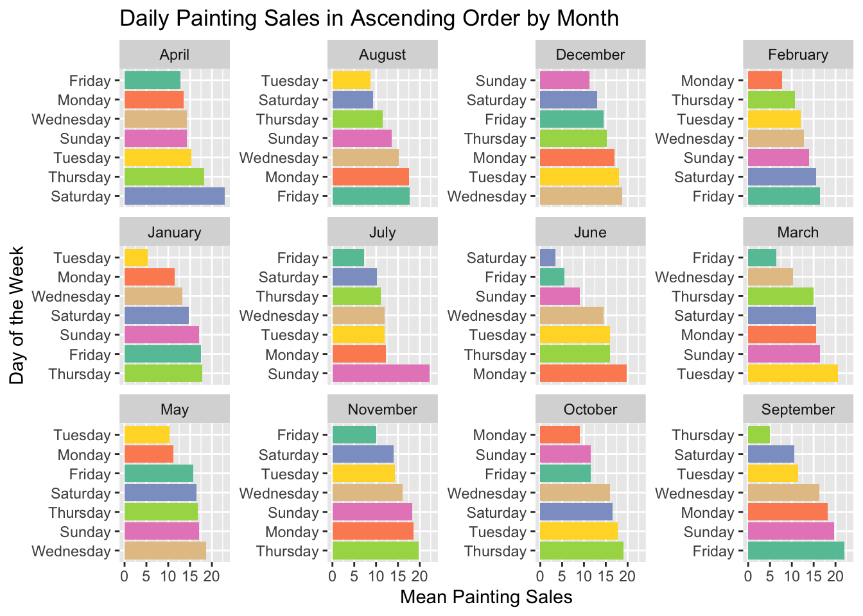
Task: Select the Sunday bar in July panel
Action: [381, 374]
